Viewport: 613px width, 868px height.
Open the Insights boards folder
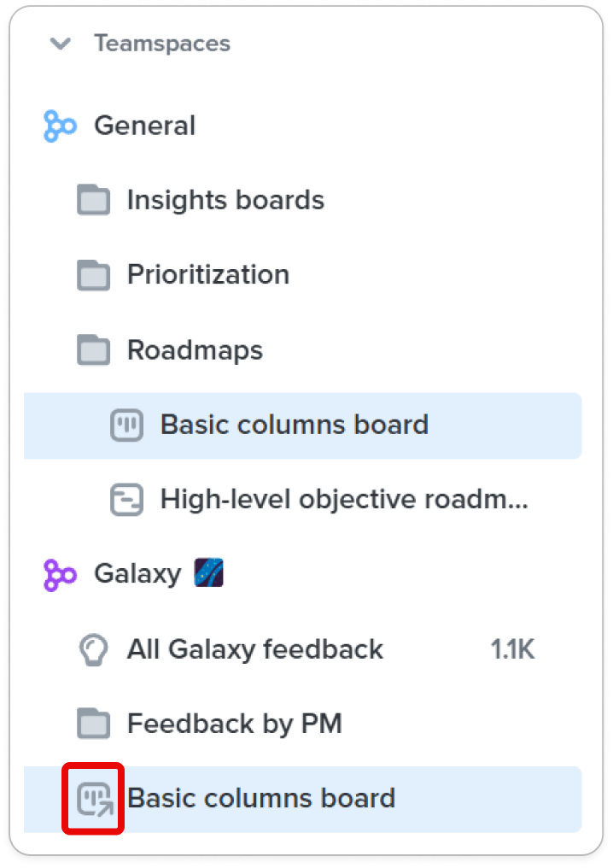[x=225, y=200]
